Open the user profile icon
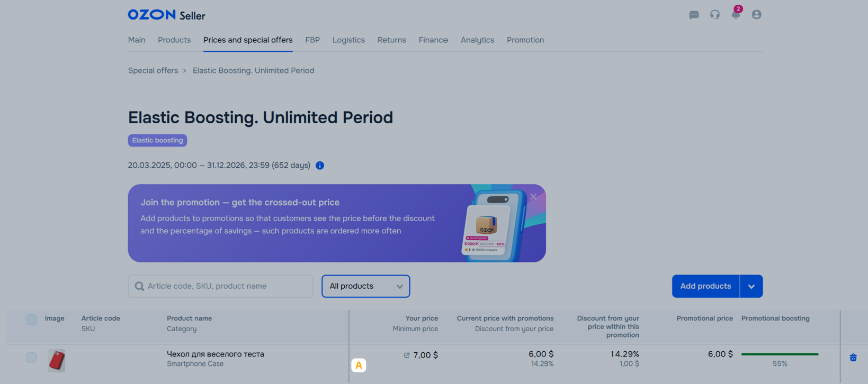This screenshot has height=384, width=868. (x=756, y=15)
